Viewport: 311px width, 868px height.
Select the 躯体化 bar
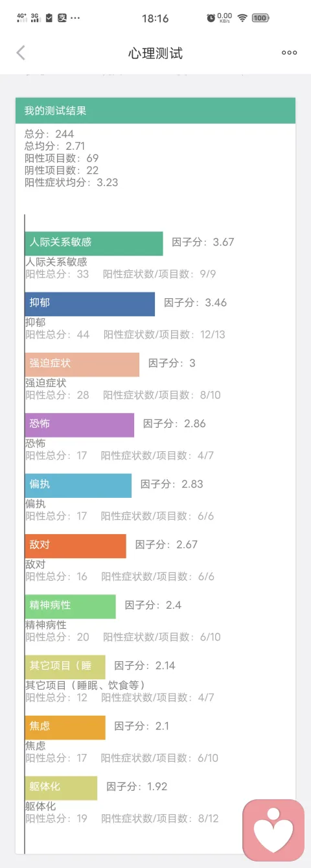point(62,788)
